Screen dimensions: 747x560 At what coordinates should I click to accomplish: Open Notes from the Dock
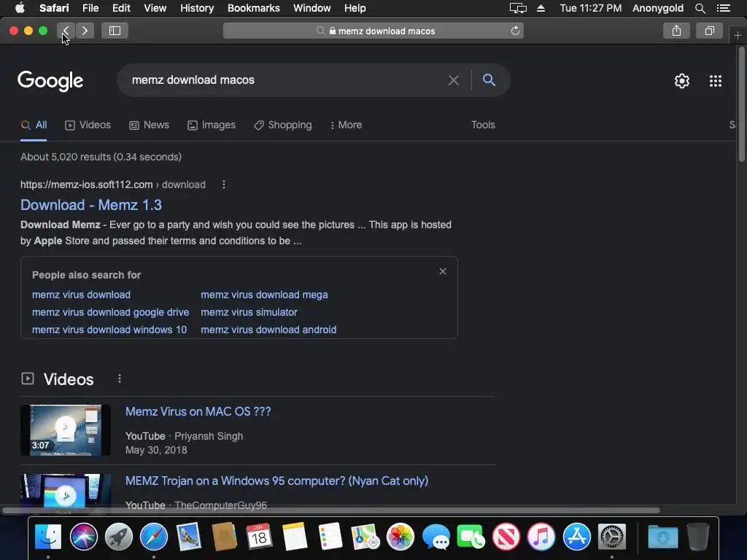295,537
